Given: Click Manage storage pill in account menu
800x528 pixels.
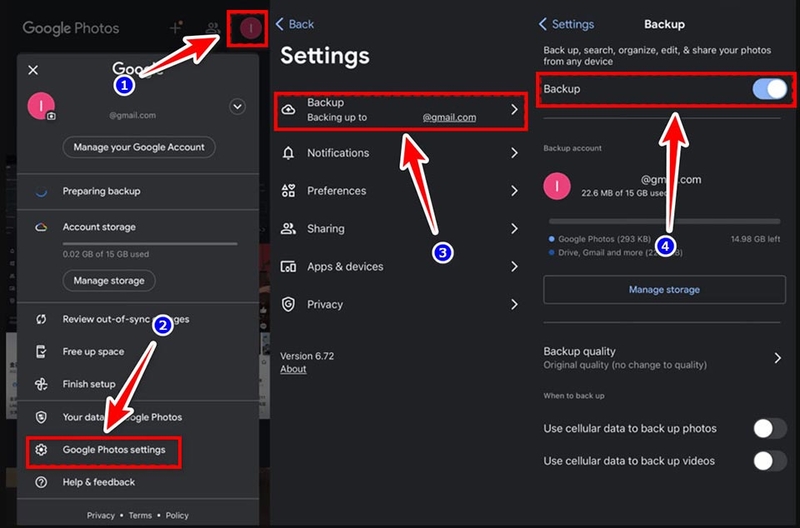Looking at the screenshot, I should [109, 281].
